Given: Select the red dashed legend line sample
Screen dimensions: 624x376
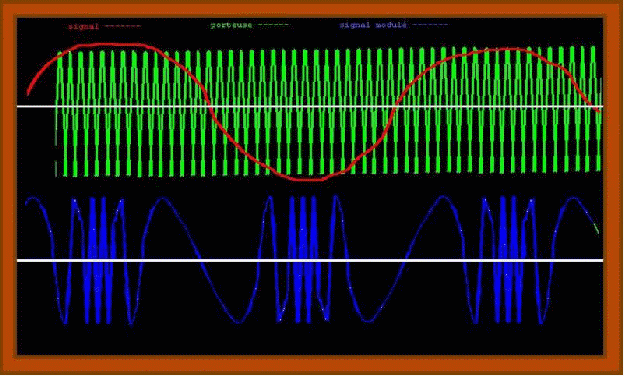Looking at the screenshot, I should coord(123,26).
